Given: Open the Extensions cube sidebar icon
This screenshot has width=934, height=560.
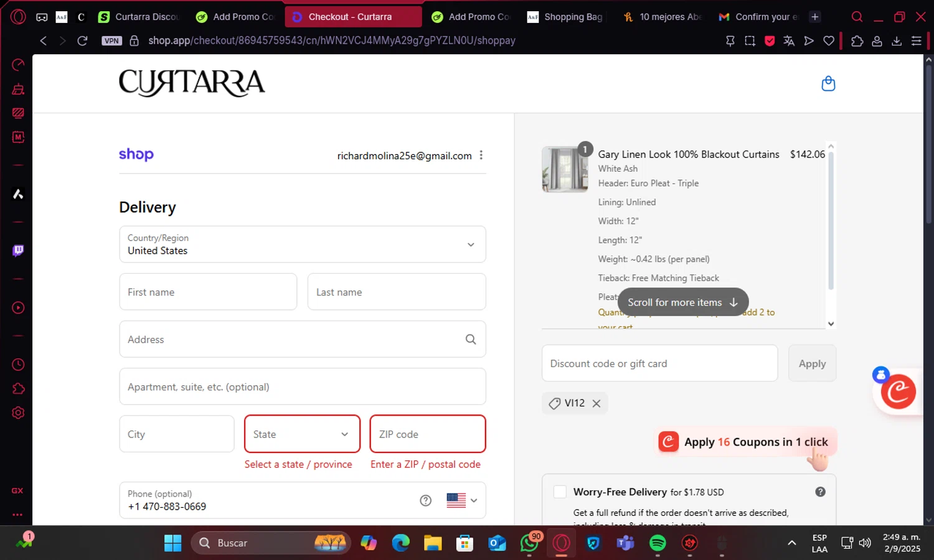Looking at the screenshot, I should click(x=18, y=389).
